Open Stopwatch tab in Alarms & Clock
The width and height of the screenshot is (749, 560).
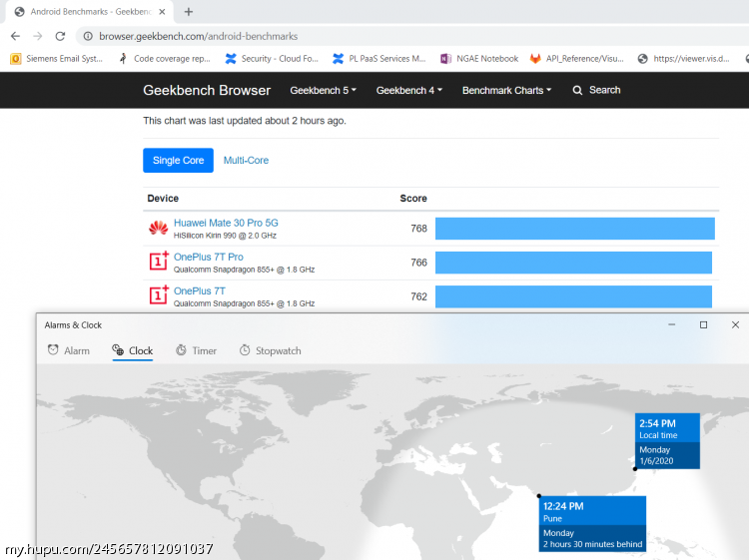[270, 351]
